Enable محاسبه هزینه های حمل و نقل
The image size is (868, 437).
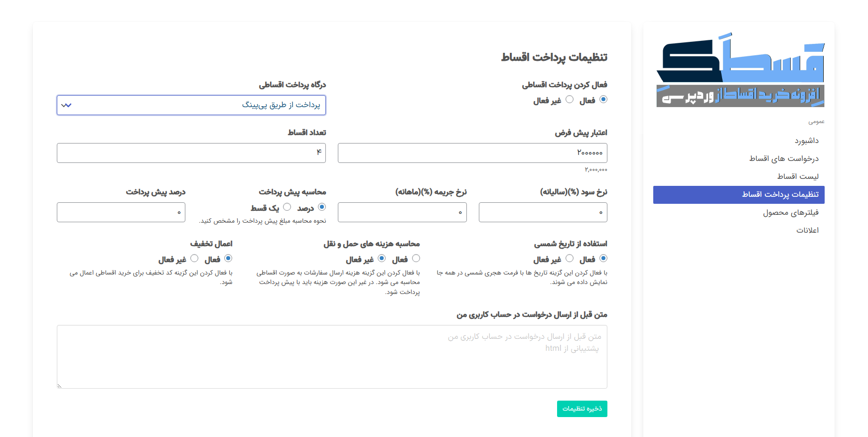pos(416,258)
